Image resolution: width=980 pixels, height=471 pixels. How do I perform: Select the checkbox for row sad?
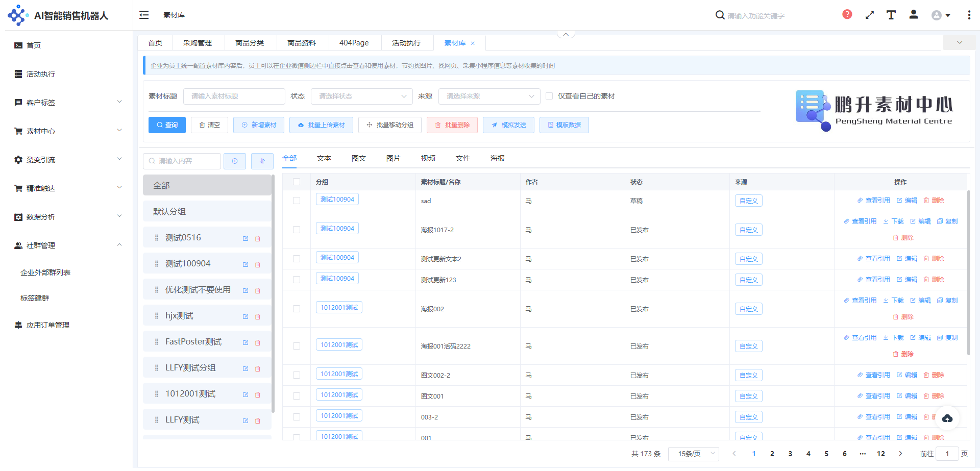click(x=297, y=201)
